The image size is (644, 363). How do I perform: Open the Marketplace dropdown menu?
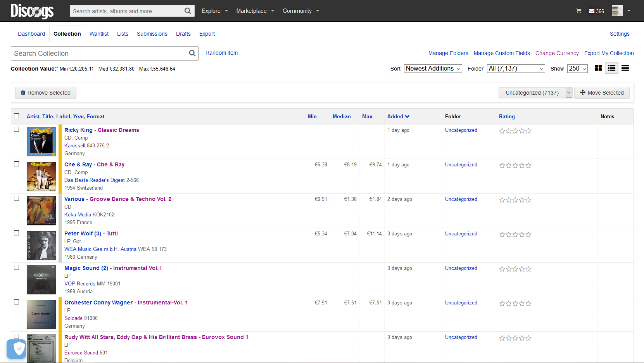pyautogui.click(x=255, y=11)
